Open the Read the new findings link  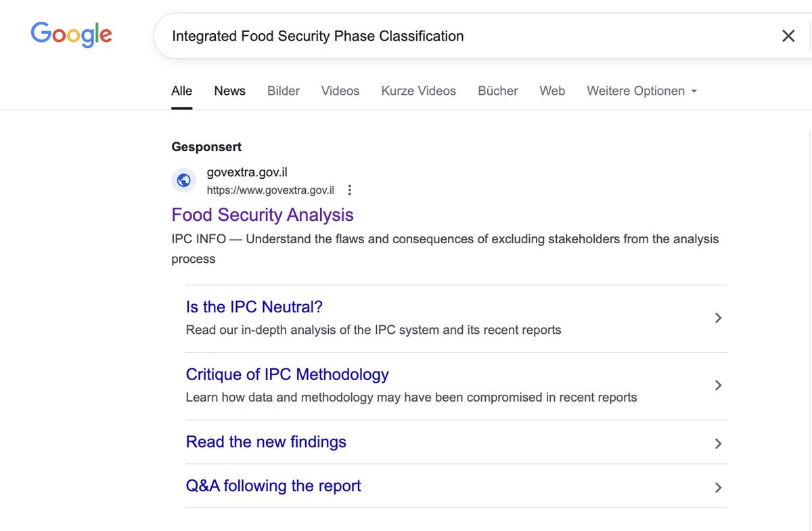[x=266, y=442]
